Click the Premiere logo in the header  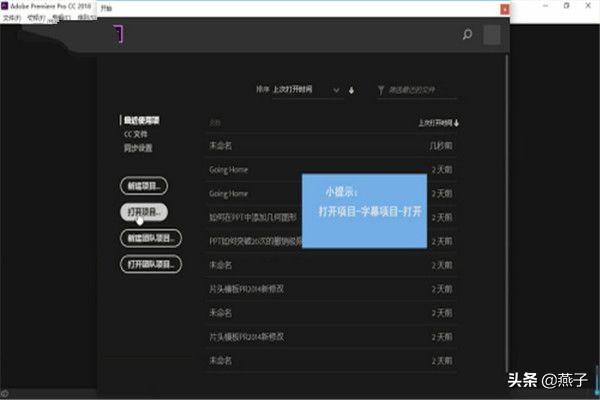[x=118, y=35]
